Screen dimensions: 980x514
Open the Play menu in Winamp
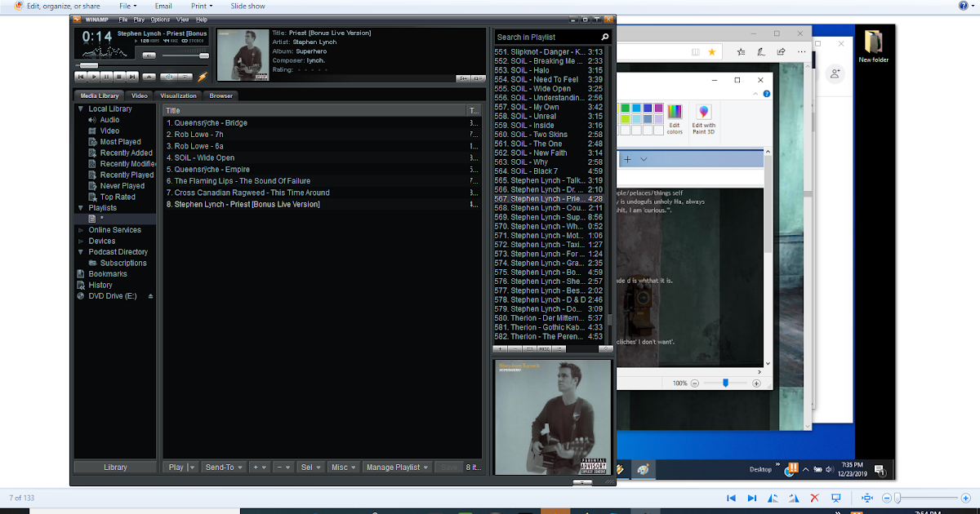(x=139, y=19)
